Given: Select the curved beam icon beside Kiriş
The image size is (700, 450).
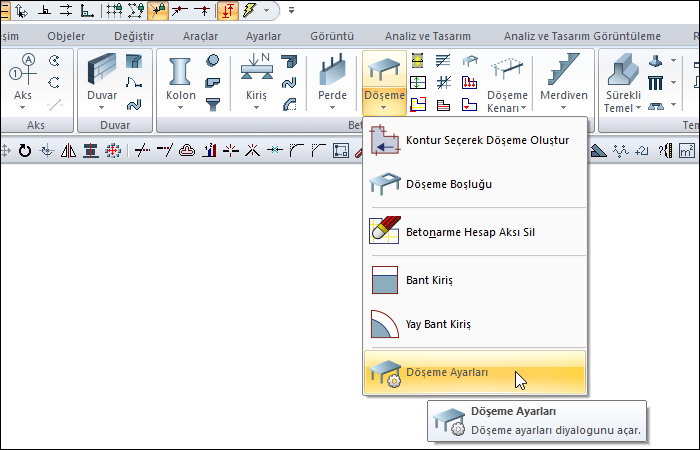Looking at the screenshot, I should (x=289, y=83).
